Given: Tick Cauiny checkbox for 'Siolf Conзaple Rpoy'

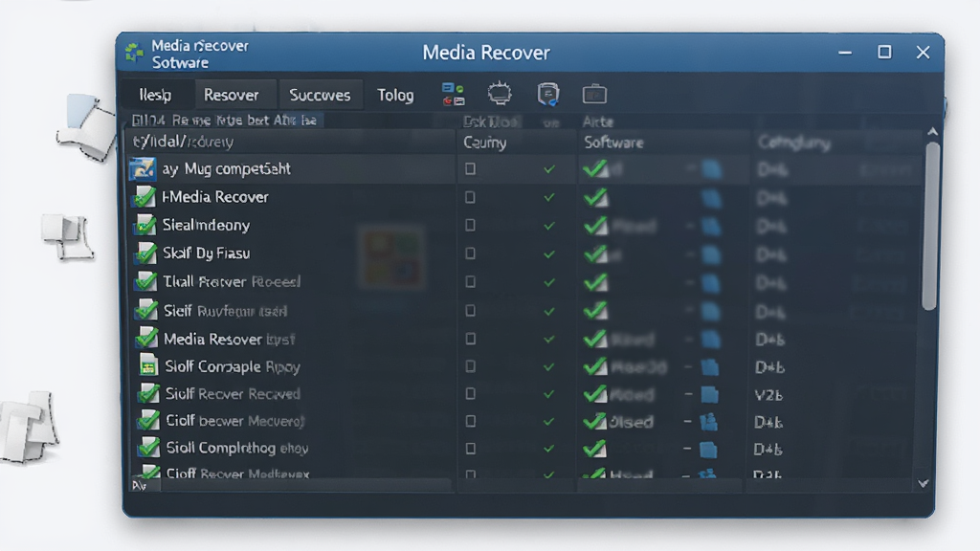Looking at the screenshot, I should click(470, 366).
